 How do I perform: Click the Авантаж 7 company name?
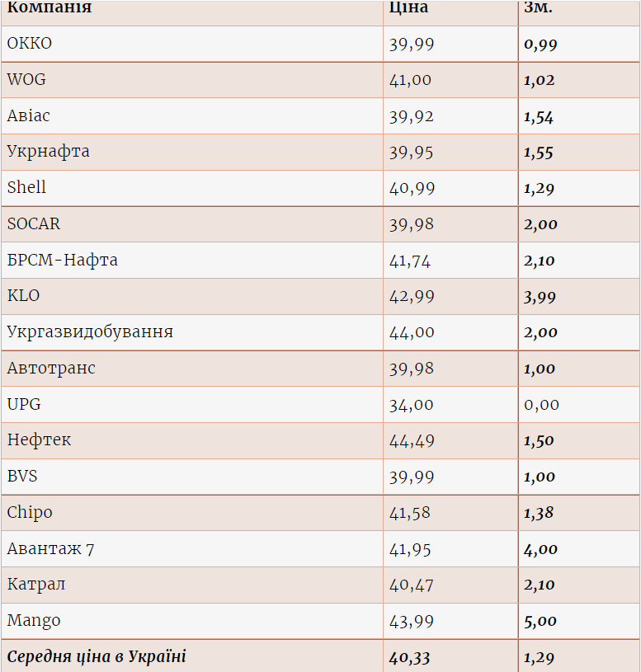click(50, 549)
